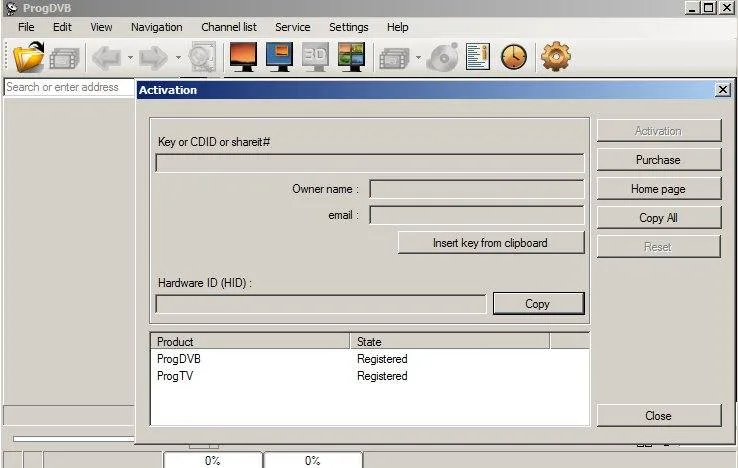This screenshot has width=738, height=468.
Task: Click the Registered state for ProgDVB
Action: tap(382, 359)
